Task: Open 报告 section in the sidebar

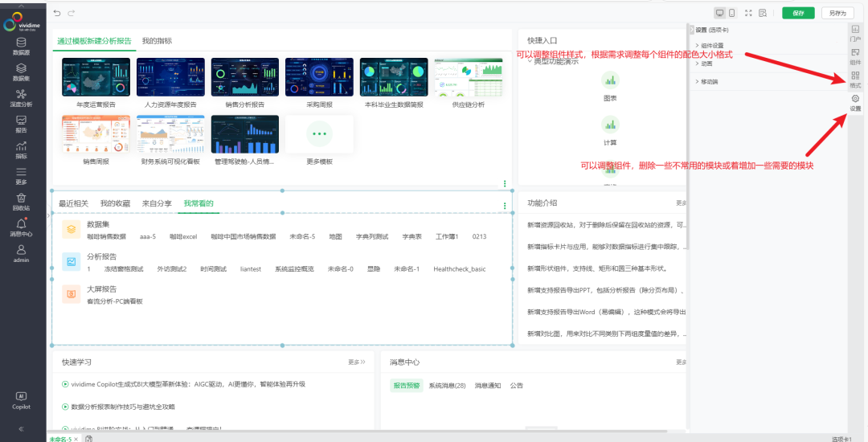Action: [21, 125]
